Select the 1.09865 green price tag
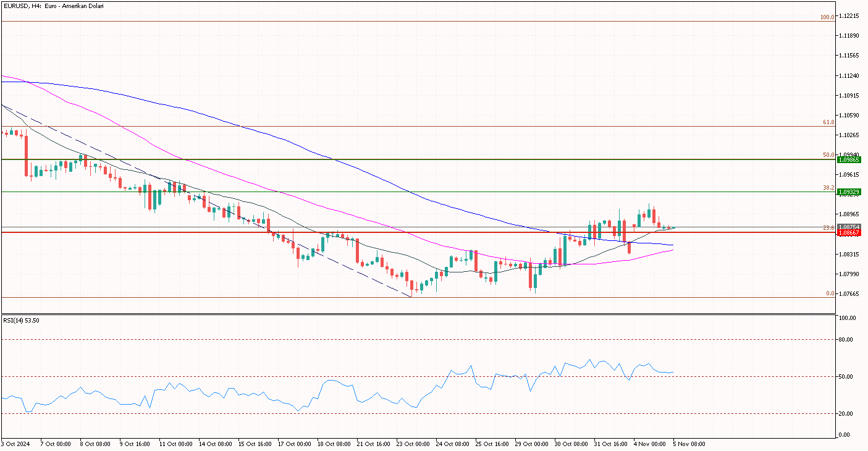The image size is (868, 451). click(x=849, y=159)
